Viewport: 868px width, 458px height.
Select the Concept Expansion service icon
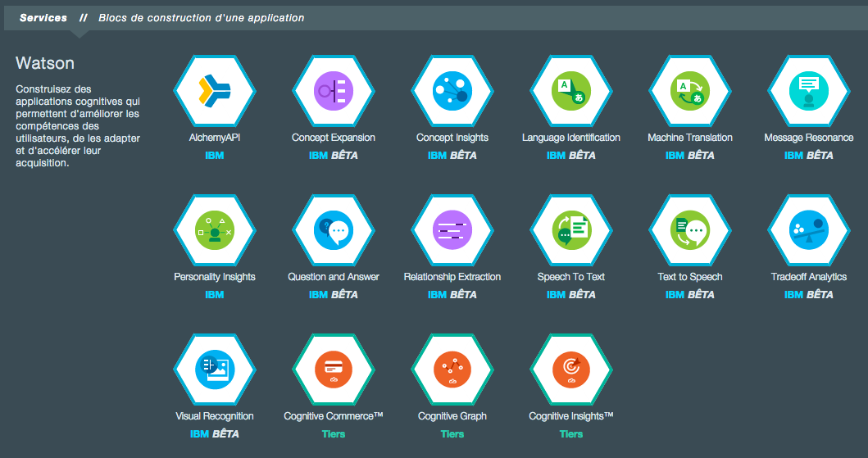click(x=334, y=91)
